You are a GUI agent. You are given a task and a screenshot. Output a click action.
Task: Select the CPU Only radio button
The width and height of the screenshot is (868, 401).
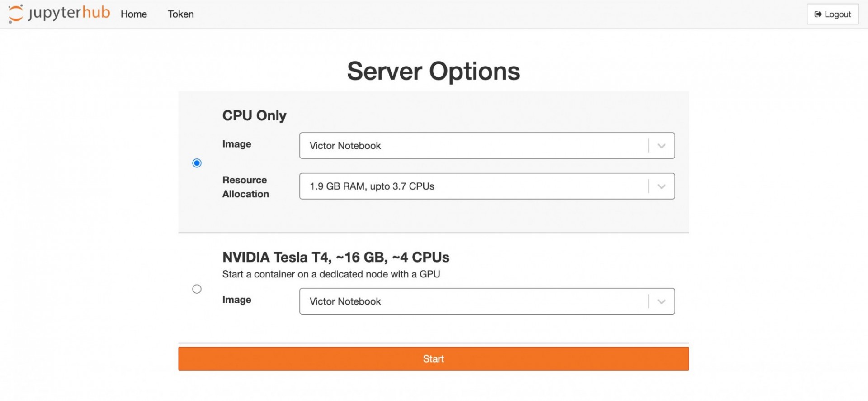(x=197, y=163)
